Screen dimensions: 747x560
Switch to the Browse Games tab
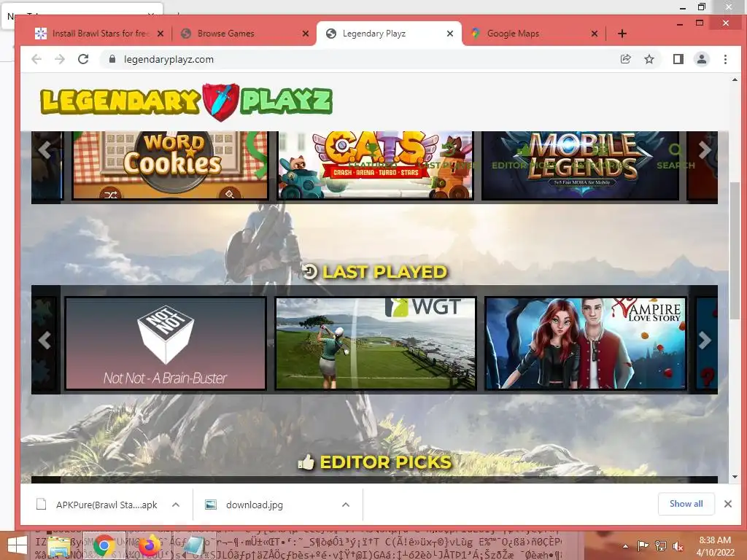(x=244, y=34)
